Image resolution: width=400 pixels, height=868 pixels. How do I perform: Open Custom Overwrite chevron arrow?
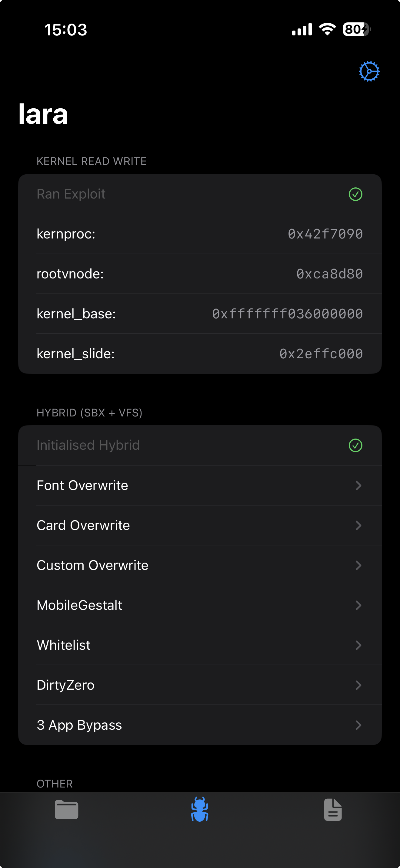coord(358,565)
